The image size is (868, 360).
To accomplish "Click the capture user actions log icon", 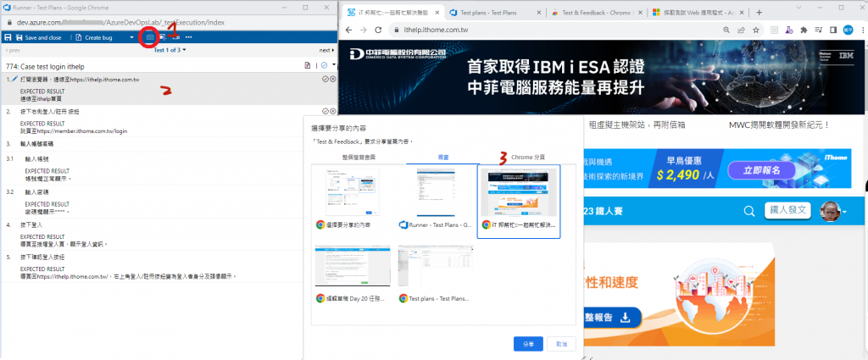I will tap(163, 37).
